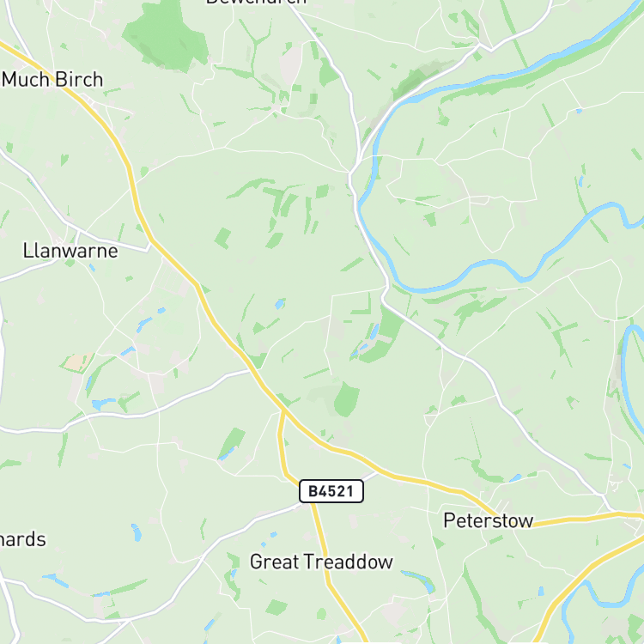644x644 pixels.
Task: Click the yellow road between Much Birch and Llanwarne
Action: 131,173
